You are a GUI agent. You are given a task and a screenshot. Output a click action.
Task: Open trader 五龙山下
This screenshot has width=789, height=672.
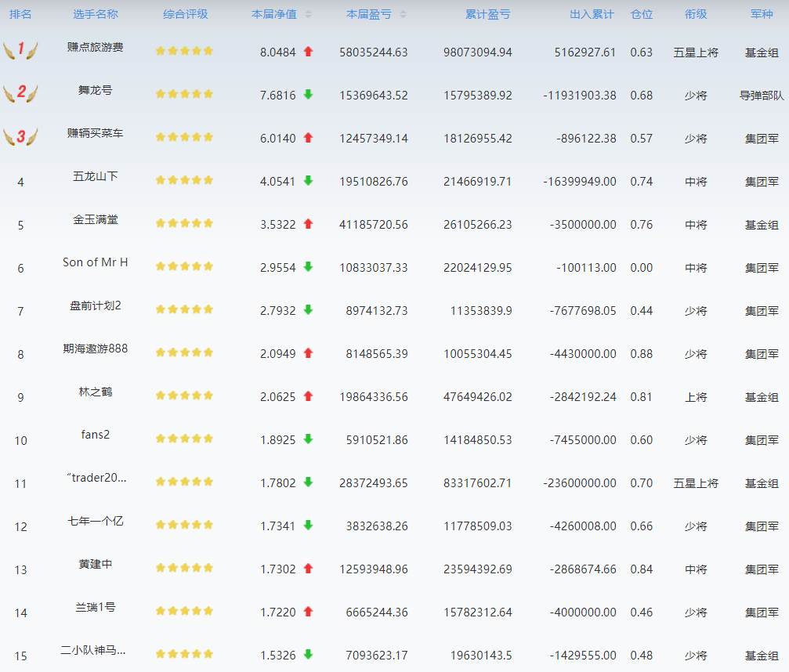[95, 176]
